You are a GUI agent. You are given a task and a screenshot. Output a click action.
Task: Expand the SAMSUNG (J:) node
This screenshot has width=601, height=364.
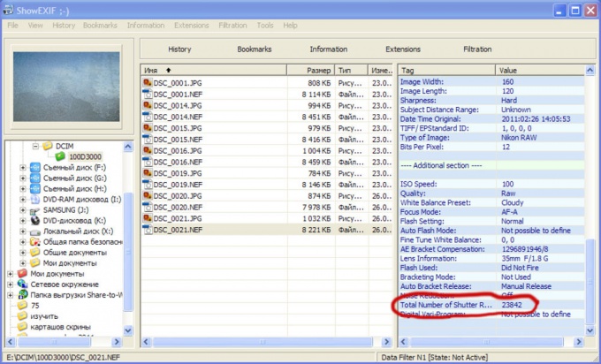(x=23, y=210)
